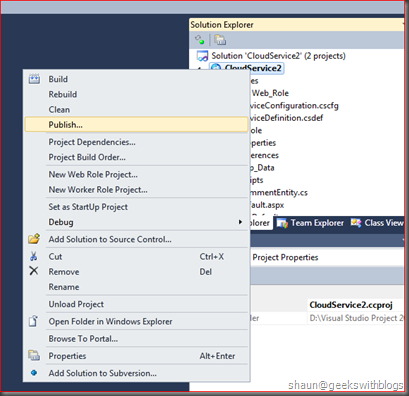Image resolution: width=409 pixels, height=396 pixels.
Task: Click Open Folder in Windows Explorer icon
Action: click(x=33, y=321)
